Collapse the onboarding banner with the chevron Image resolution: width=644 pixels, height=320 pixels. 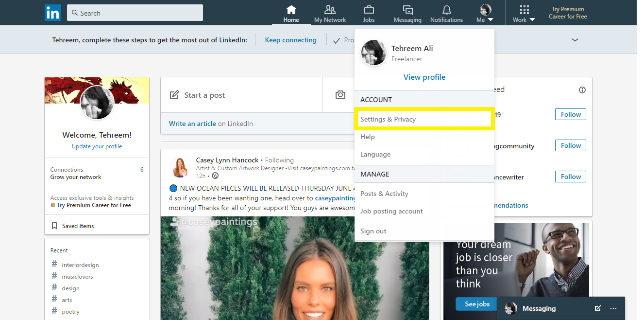[575, 40]
